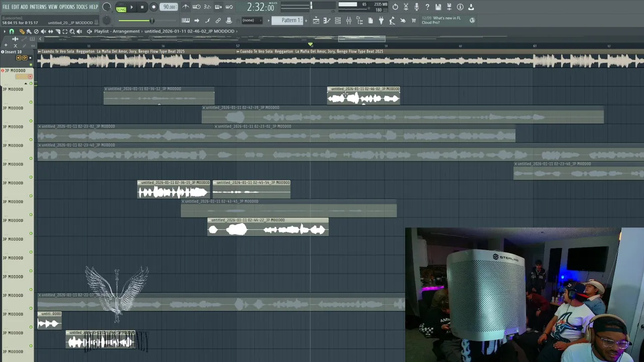Click the one-click audio recording microphone icon
This screenshot has width=644, height=362.
pos(417,7)
